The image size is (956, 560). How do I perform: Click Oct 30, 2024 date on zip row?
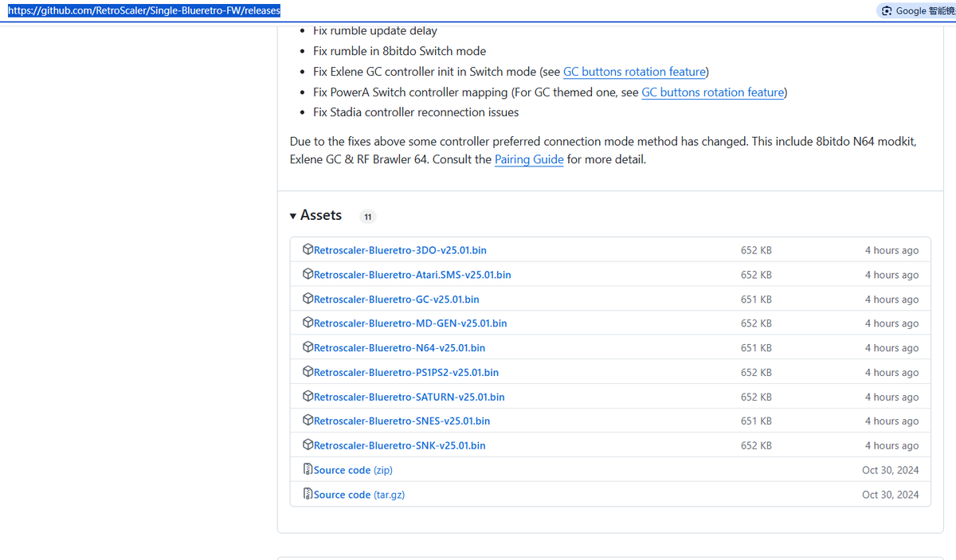click(x=890, y=470)
